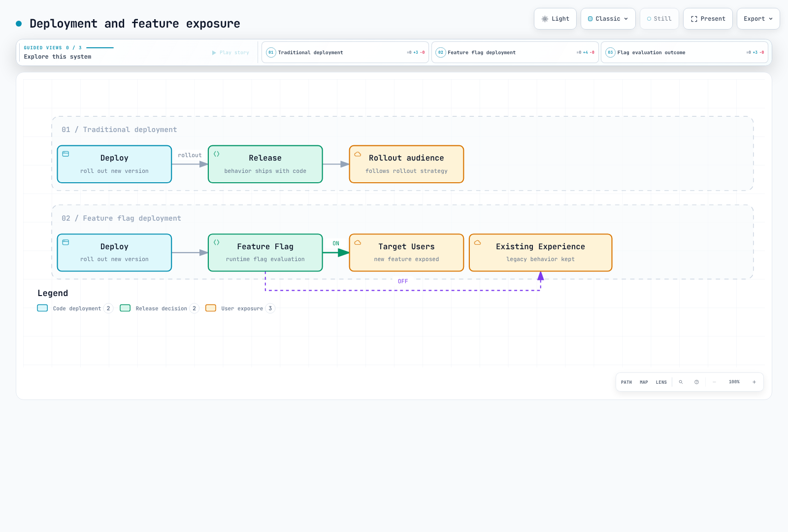Click the window icon on Deploy node in Feature flag deployment
Viewport: 788px width, 532px height.
click(66, 242)
